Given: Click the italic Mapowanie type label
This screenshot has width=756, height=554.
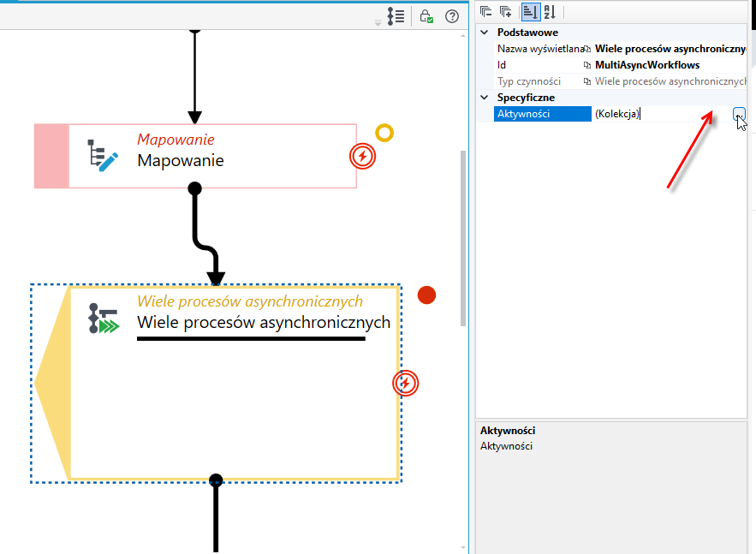Looking at the screenshot, I should [x=176, y=140].
